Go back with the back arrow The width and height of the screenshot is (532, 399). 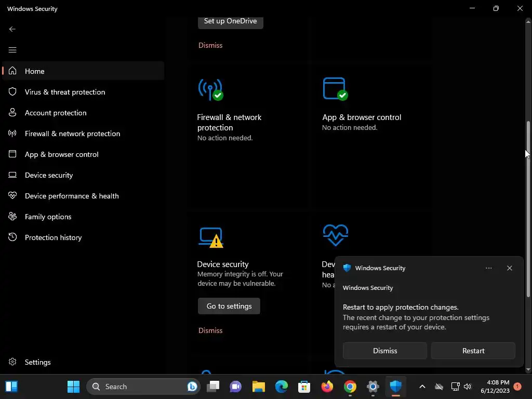tap(12, 29)
